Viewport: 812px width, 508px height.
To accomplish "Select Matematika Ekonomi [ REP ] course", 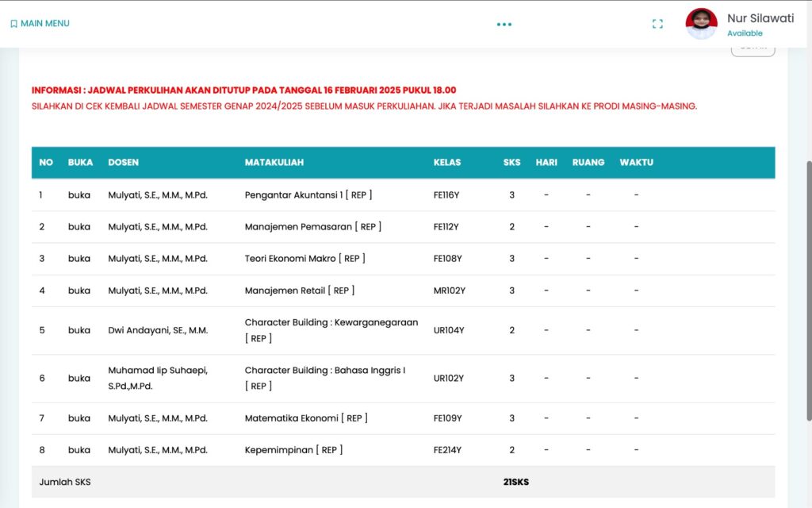I will (x=306, y=418).
